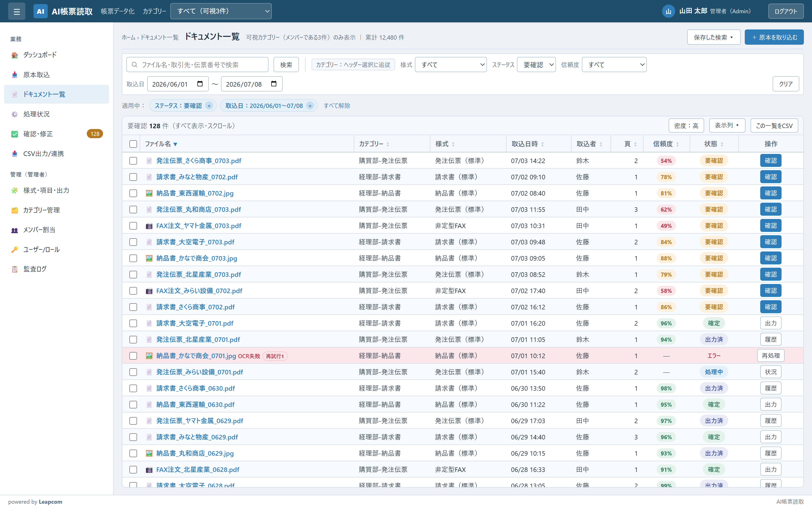Screen dimensions: 812x508
Task: Click the 原本取込 sidebar icon
Action: (x=15, y=75)
